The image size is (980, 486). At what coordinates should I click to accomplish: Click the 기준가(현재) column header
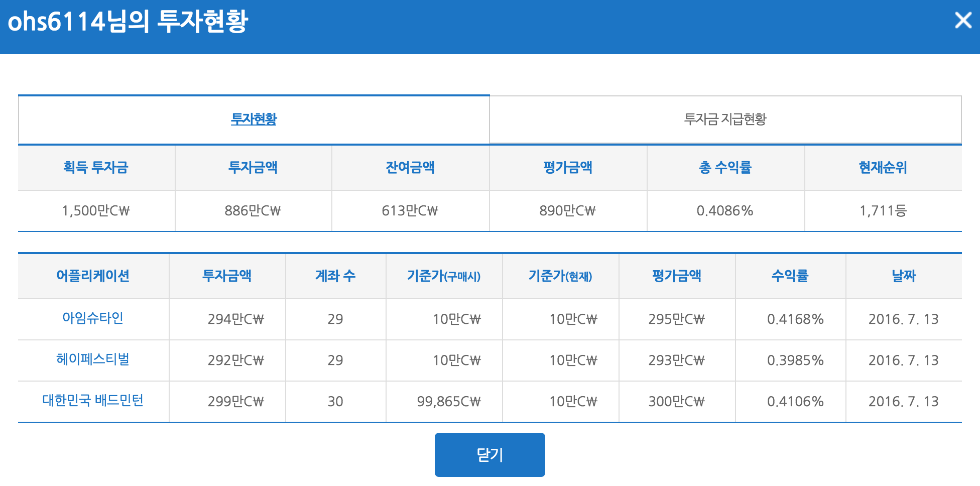(x=560, y=276)
